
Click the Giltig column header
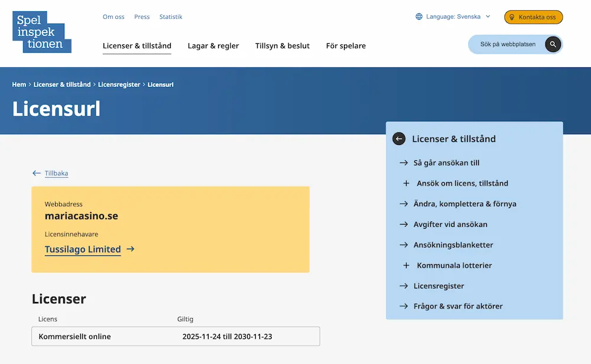point(185,319)
